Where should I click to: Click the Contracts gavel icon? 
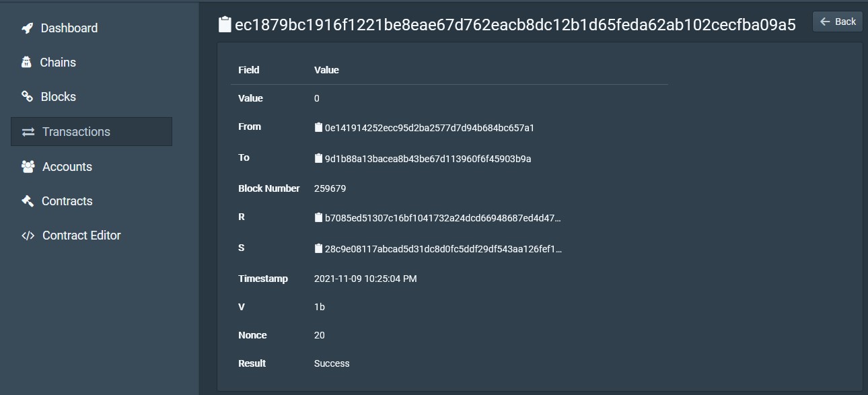click(28, 201)
